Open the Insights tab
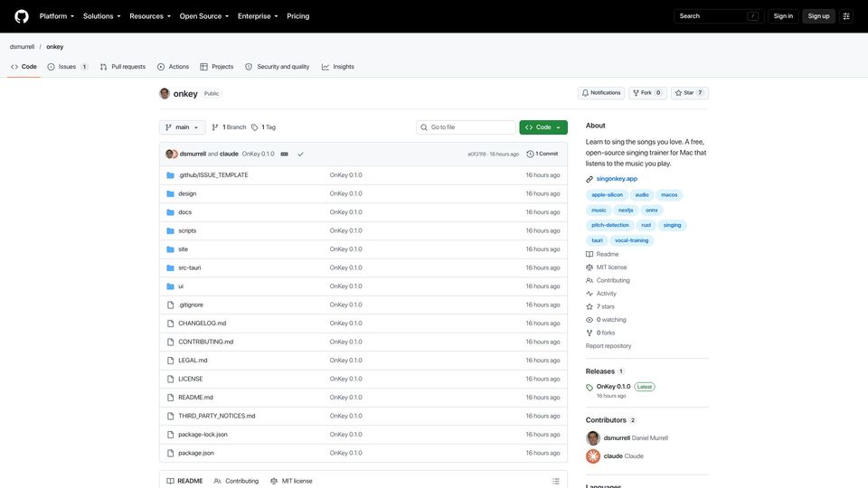868x488 pixels. pyautogui.click(x=337, y=66)
